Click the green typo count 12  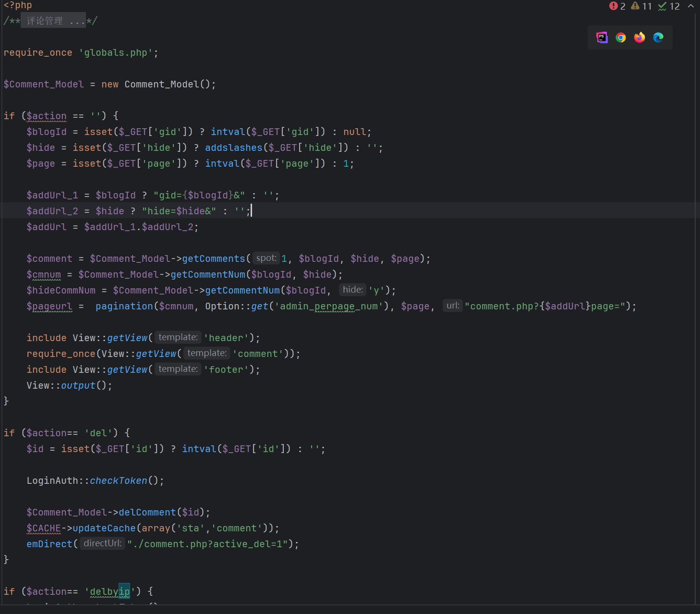tap(669, 6)
